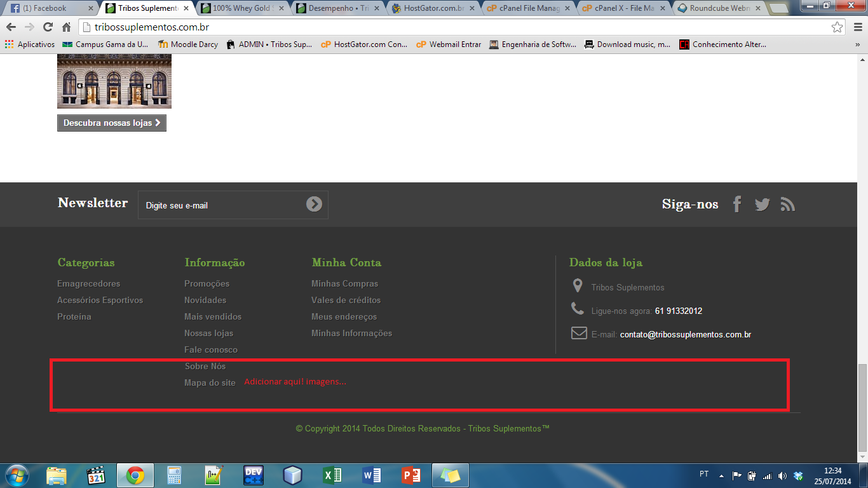The width and height of the screenshot is (868, 488).
Task: Open the RSS feed icon
Action: 788,204
